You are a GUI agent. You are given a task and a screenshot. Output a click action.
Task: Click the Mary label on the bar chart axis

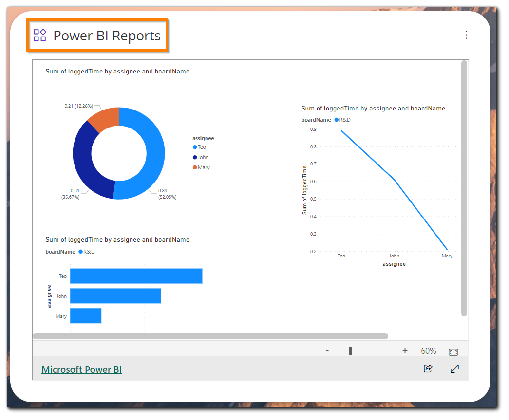(61, 316)
